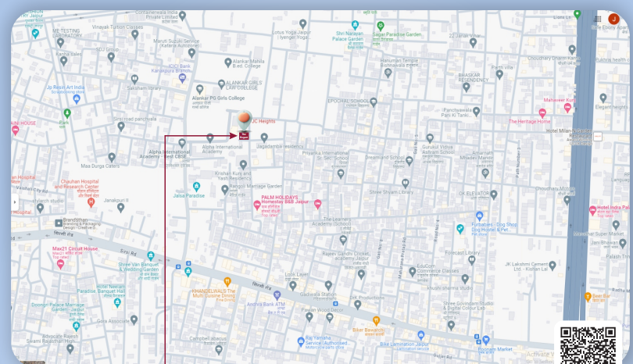Viewport: 633px width, 364px height.
Task: Select the Alankar Girls Law College pin
Action: pos(221,84)
